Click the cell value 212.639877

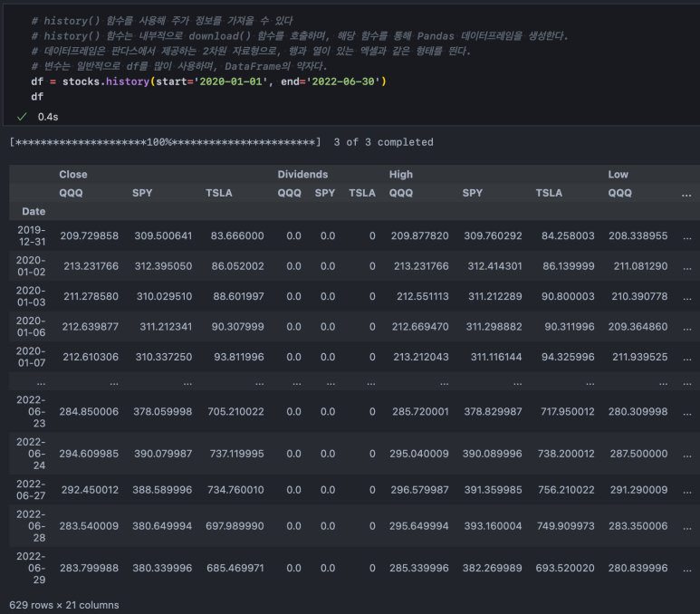[91, 327]
